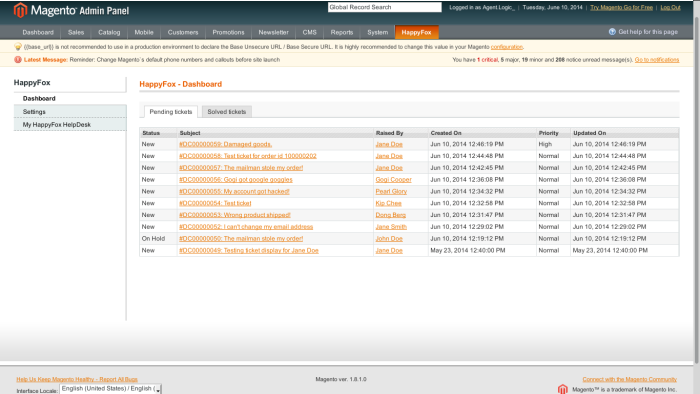700x394 pixels.
Task: Open the Customers menu
Action: click(x=183, y=32)
